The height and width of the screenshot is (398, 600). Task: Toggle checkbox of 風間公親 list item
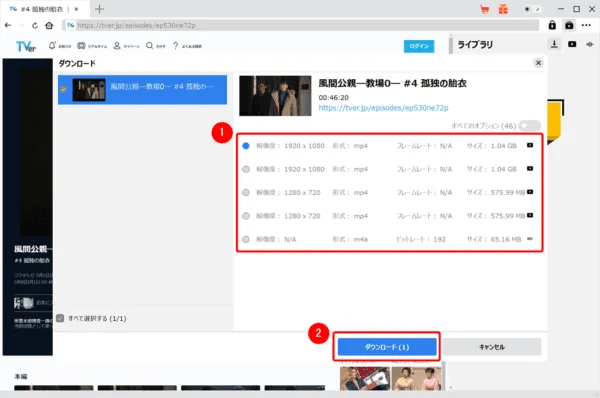(64, 90)
